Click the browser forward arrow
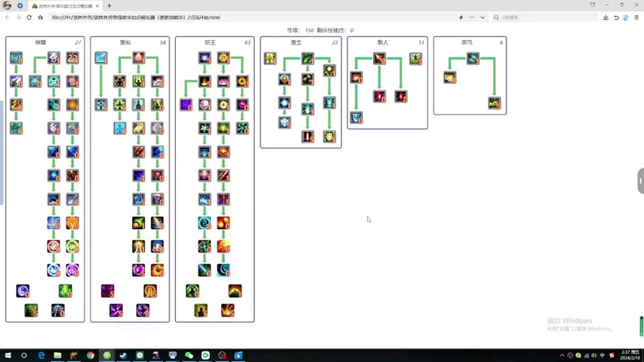644x362 pixels. coord(18,17)
